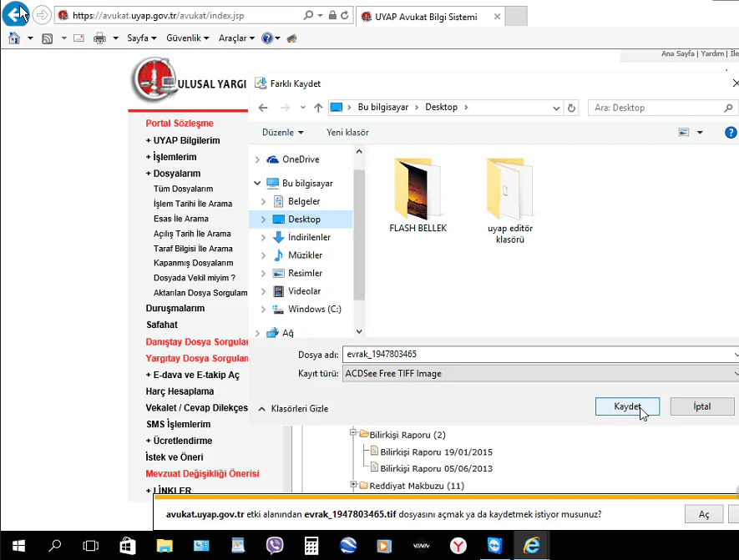The height and width of the screenshot is (560, 739).
Task: Click the İptal button
Action: 701,406
